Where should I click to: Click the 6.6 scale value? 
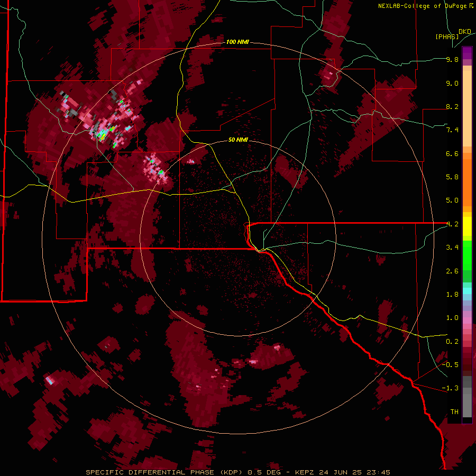452,153
